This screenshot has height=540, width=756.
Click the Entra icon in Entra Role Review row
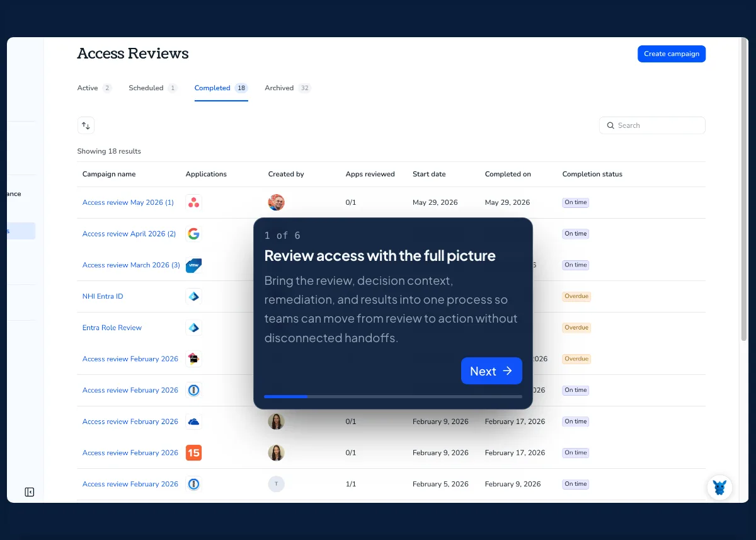point(194,328)
